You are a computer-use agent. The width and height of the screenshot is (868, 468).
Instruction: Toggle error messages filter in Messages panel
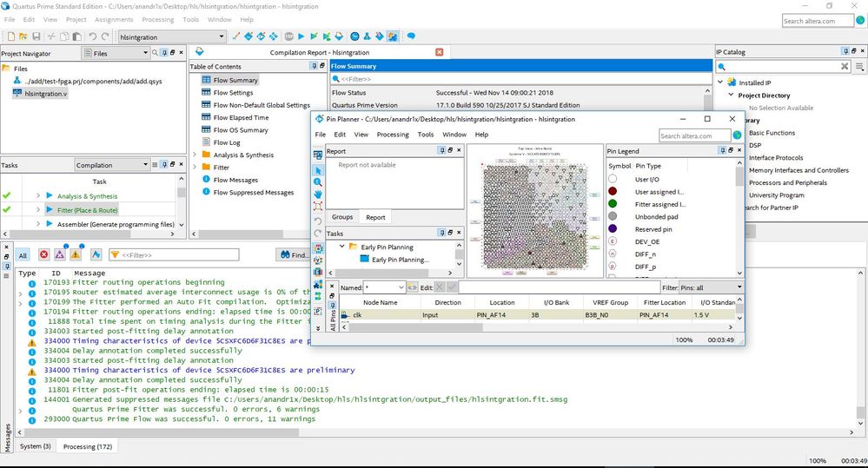pos(43,254)
